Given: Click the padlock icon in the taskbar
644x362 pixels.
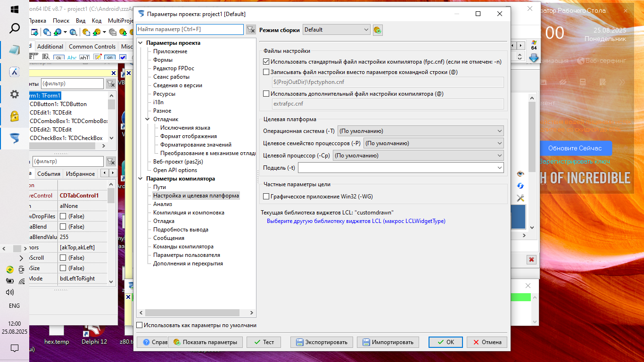Looking at the screenshot, I should pyautogui.click(x=15, y=116).
